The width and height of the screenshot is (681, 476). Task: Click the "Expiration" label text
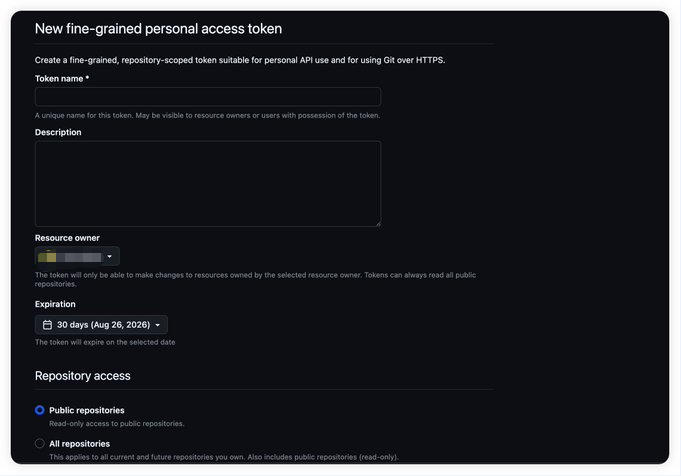55,304
